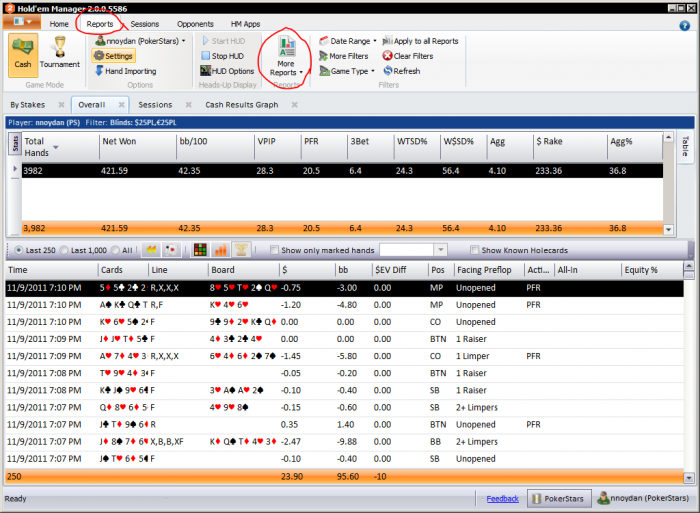Open the Sessions ribbon tab
Screen dimensions: 700x513
coord(145,24)
